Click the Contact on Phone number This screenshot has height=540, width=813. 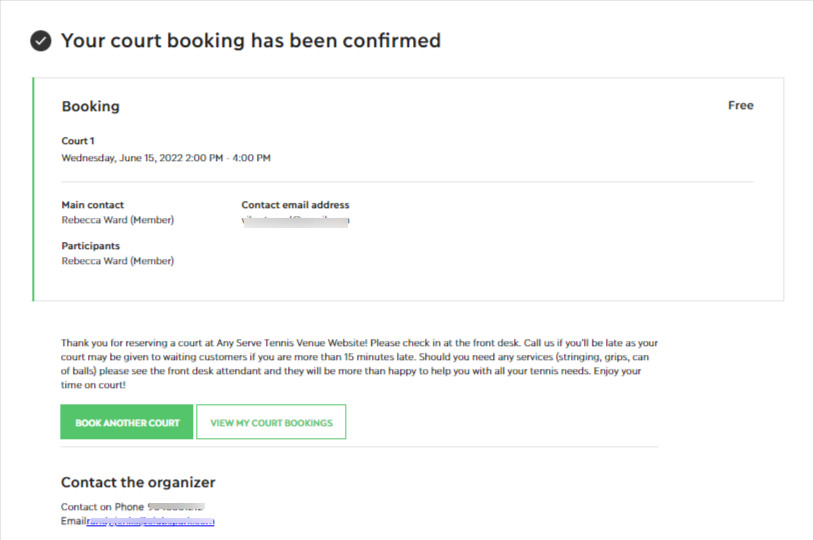(x=176, y=507)
